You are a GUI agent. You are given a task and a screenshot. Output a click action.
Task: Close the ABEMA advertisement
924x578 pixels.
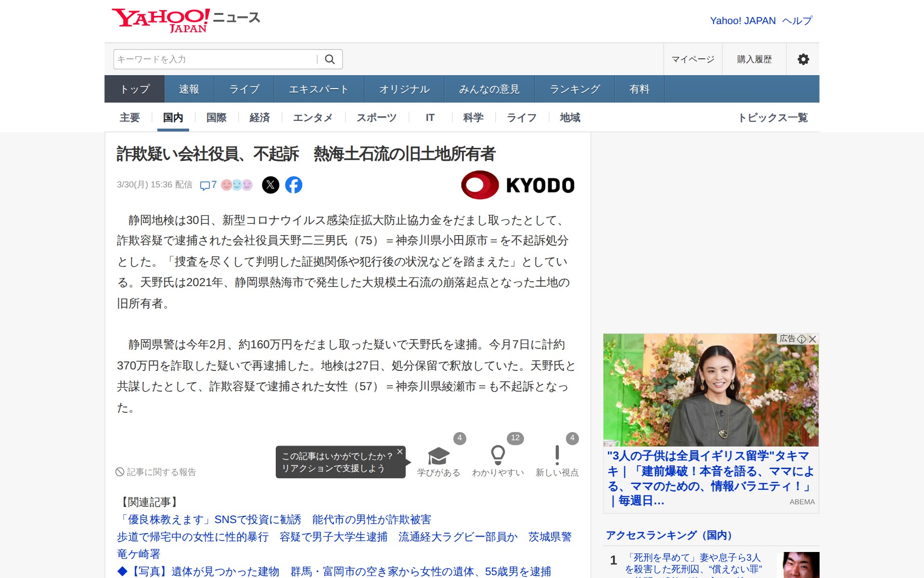(813, 339)
